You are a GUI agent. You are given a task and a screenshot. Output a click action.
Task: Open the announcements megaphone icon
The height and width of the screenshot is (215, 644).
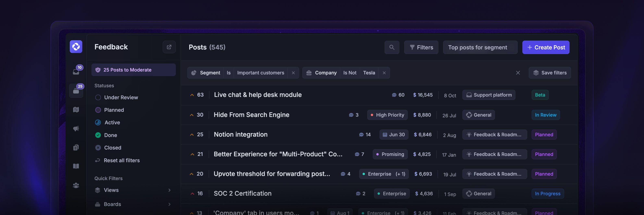(x=76, y=128)
